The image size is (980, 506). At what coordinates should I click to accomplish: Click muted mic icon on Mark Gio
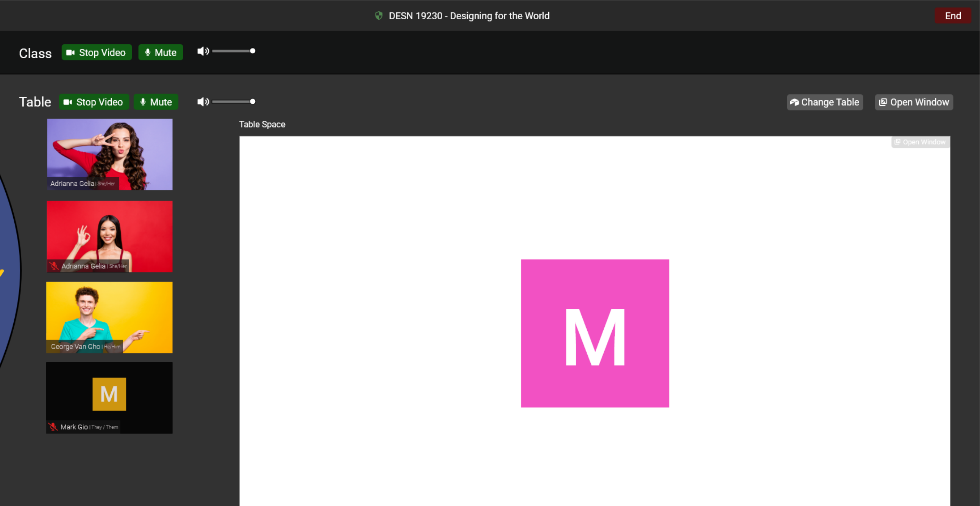(x=53, y=427)
